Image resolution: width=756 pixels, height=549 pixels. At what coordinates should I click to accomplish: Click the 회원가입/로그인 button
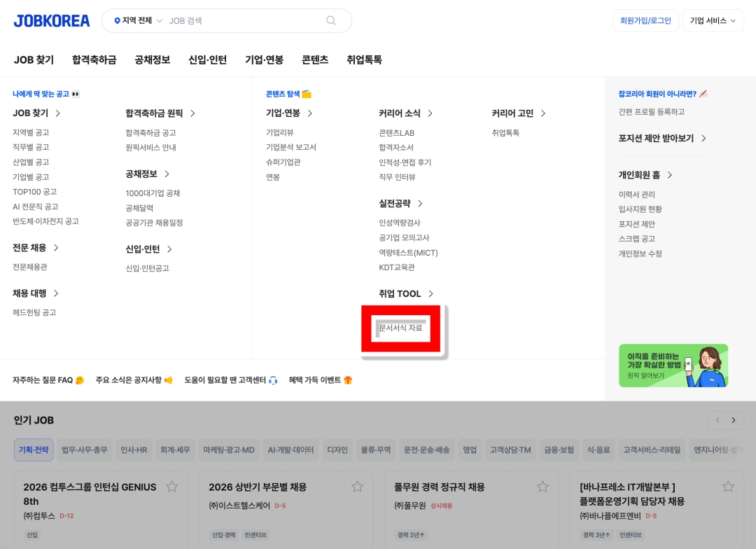pos(645,21)
